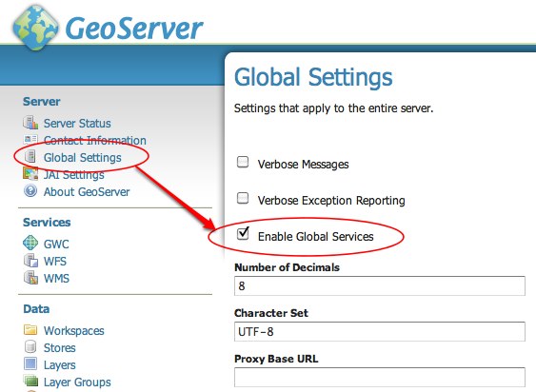Open the About GeoServer link
This screenshot has height=392, width=536.
tap(87, 192)
